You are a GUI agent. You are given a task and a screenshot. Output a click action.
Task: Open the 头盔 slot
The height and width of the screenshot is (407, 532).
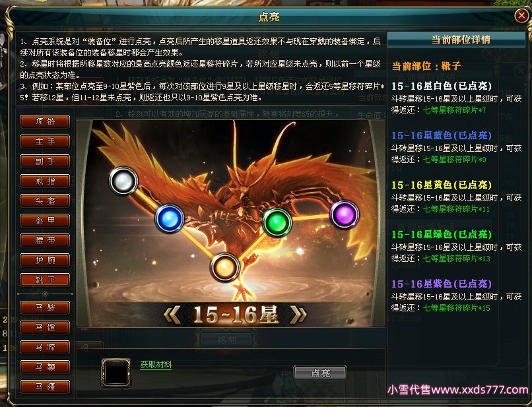click(45, 201)
